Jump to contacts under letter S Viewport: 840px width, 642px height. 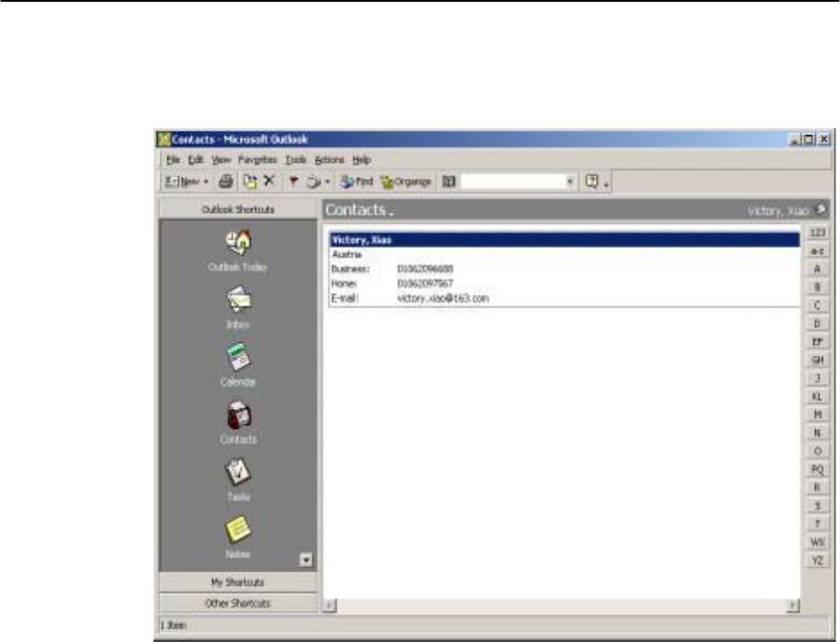pos(818,506)
